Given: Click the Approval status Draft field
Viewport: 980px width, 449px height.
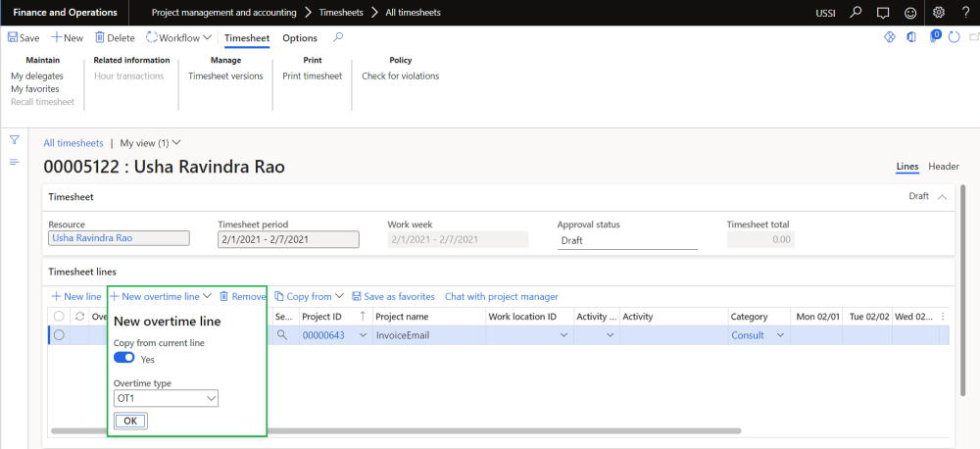Looking at the screenshot, I should point(627,240).
